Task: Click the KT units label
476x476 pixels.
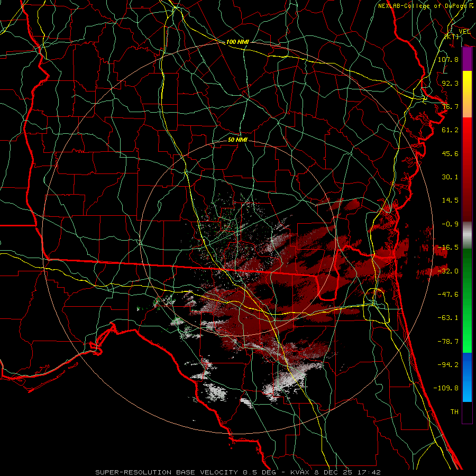Action: tap(452, 36)
